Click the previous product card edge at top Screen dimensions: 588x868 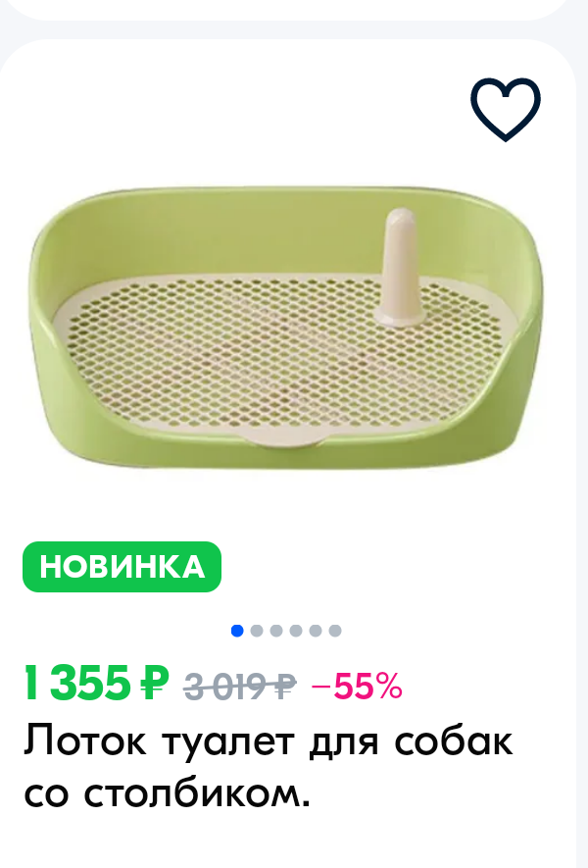point(288,10)
